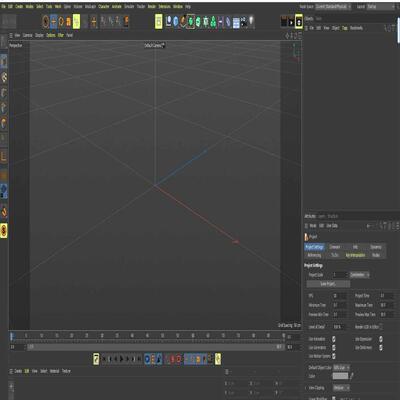Click the Maximum Time input field
Image resolution: width=400 pixels, height=400 pixels.
(387, 305)
